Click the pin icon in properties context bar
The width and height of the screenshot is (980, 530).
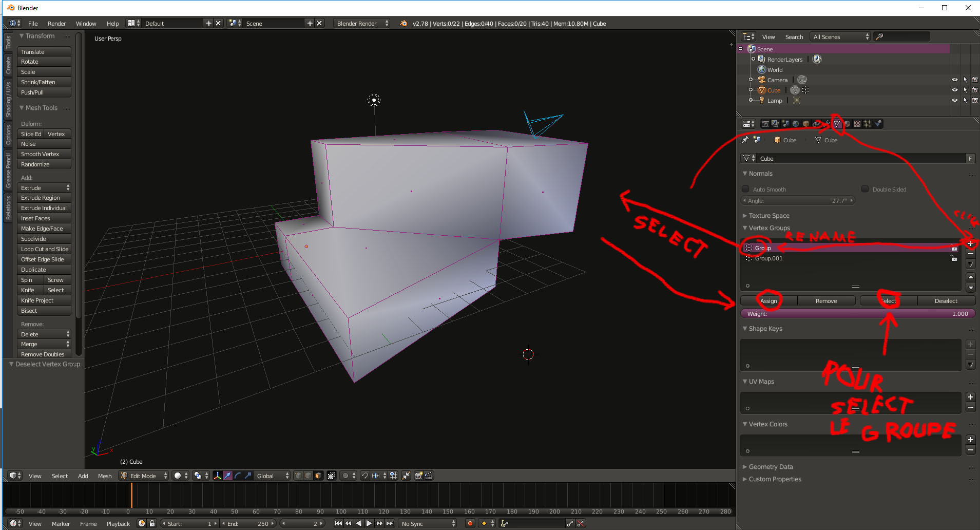click(745, 139)
